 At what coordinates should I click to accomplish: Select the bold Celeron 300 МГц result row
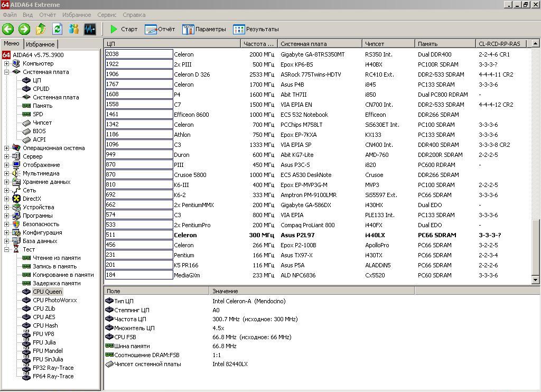pyautogui.click(x=318, y=235)
